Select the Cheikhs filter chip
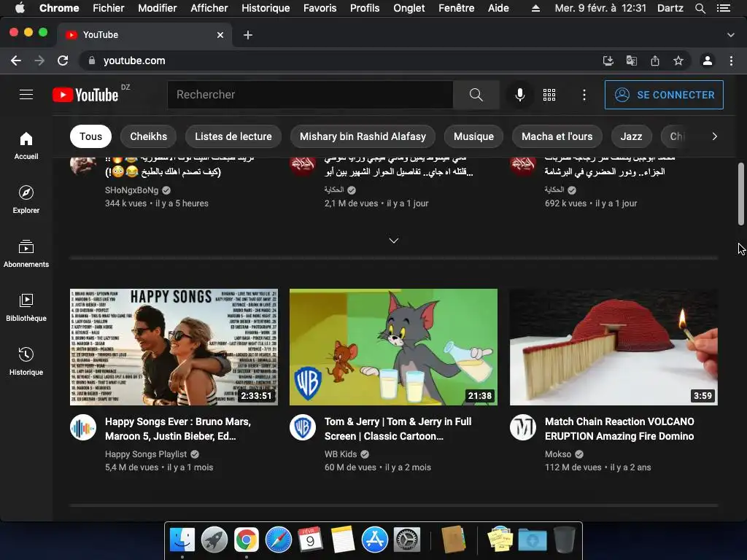Viewport: 747px width, 560px height. pos(149,136)
